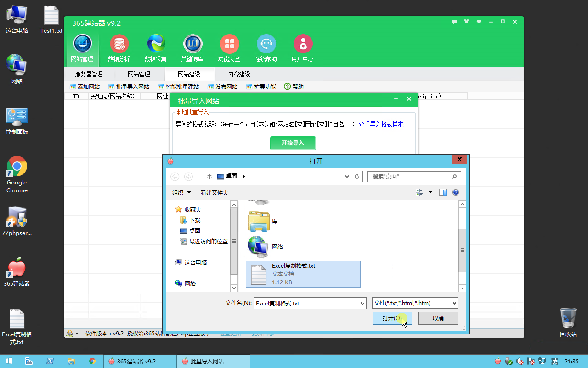
Task: Click 批量导入网站 toolbar item
Action: coord(129,86)
